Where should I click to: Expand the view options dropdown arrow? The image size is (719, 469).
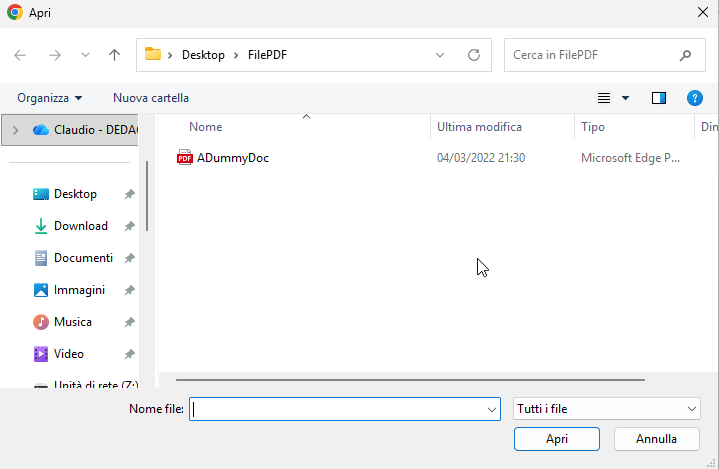coord(626,98)
